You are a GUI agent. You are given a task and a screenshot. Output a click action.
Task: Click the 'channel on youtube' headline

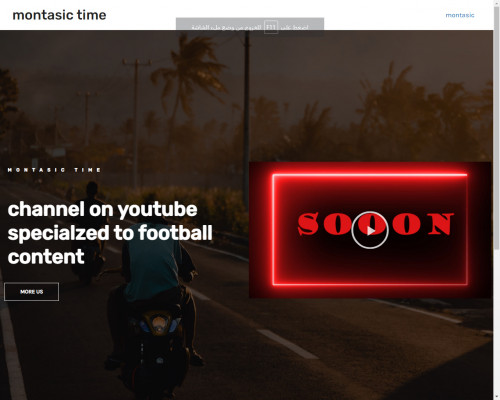pos(102,209)
